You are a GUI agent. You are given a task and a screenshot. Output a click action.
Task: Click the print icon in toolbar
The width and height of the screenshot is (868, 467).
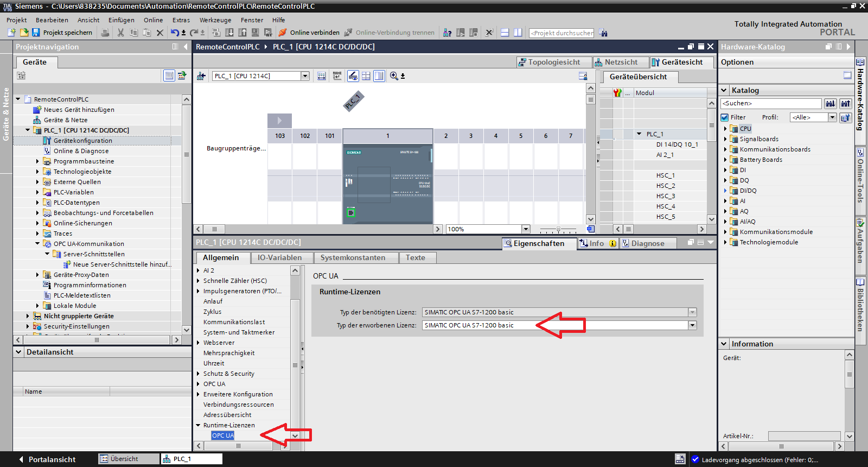coord(105,33)
